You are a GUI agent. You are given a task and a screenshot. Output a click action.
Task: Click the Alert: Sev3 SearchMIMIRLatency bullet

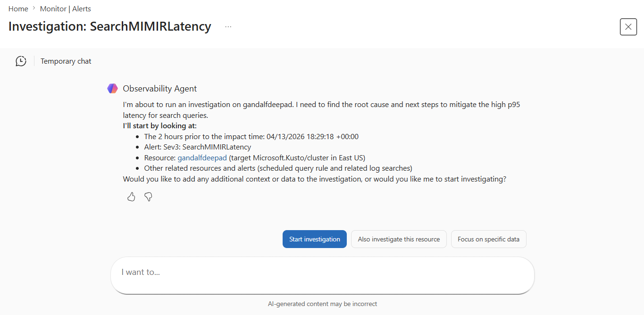(x=198, y=147)
